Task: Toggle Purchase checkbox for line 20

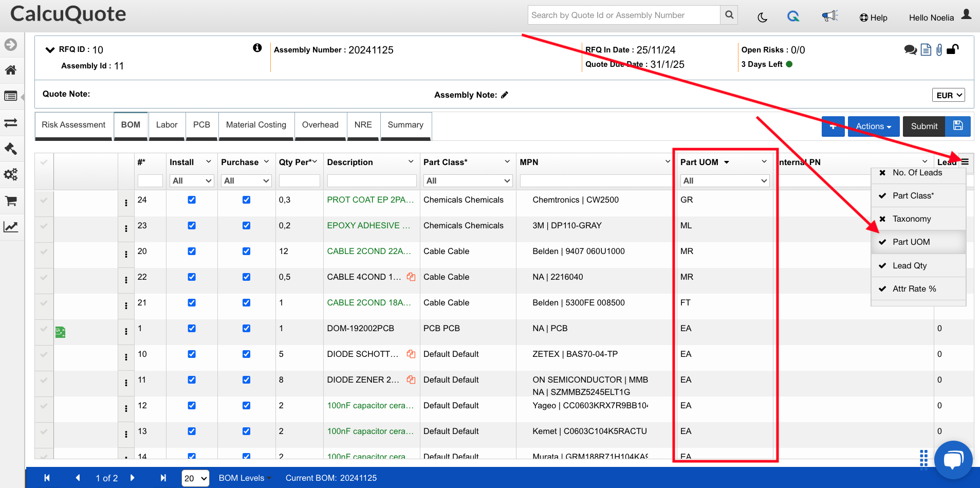Action: (x=247, y=251)
